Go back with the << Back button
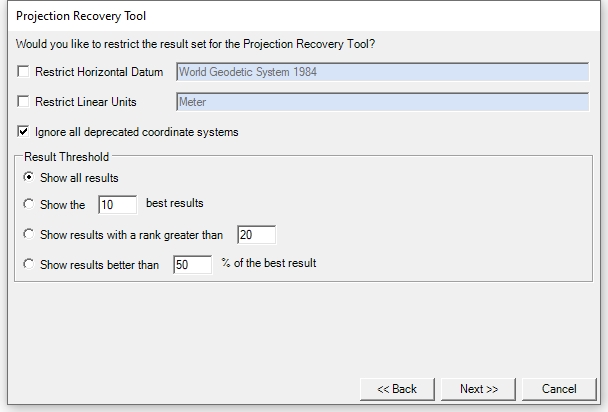608x412 pixels. 397,389
